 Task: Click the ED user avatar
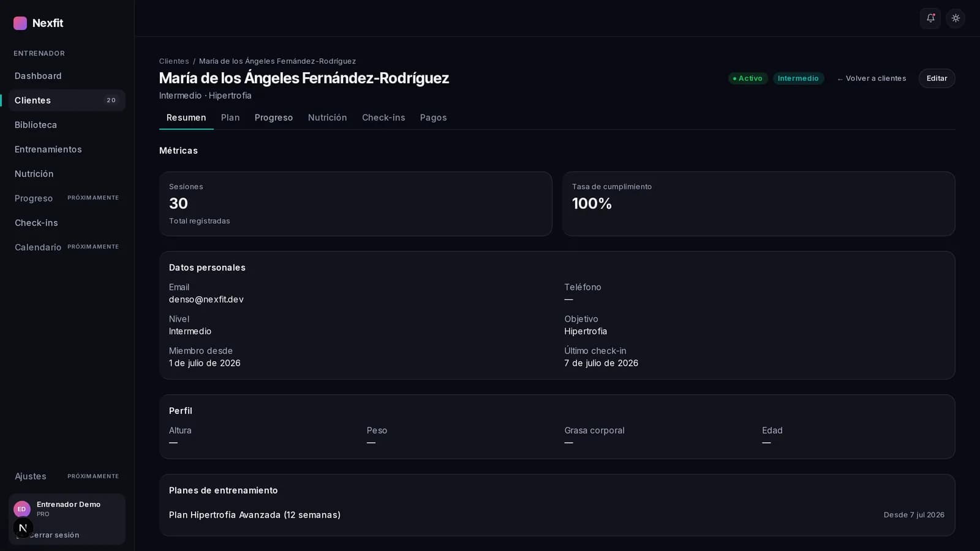(x=22, y=509)
